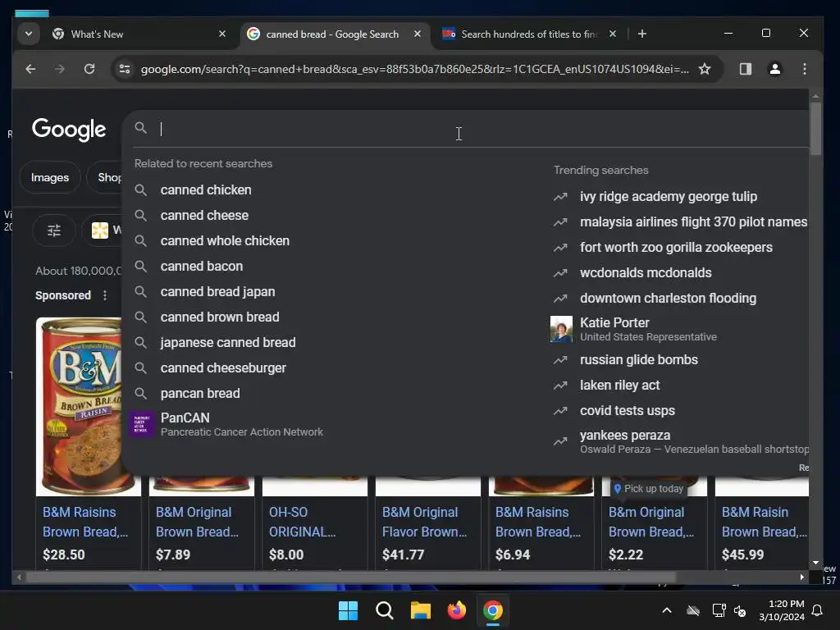Image resolution: width=840 pixels, height=630 pixels.
Task: Show hidden system tray icons chevron
Action: tap(667, 610)
